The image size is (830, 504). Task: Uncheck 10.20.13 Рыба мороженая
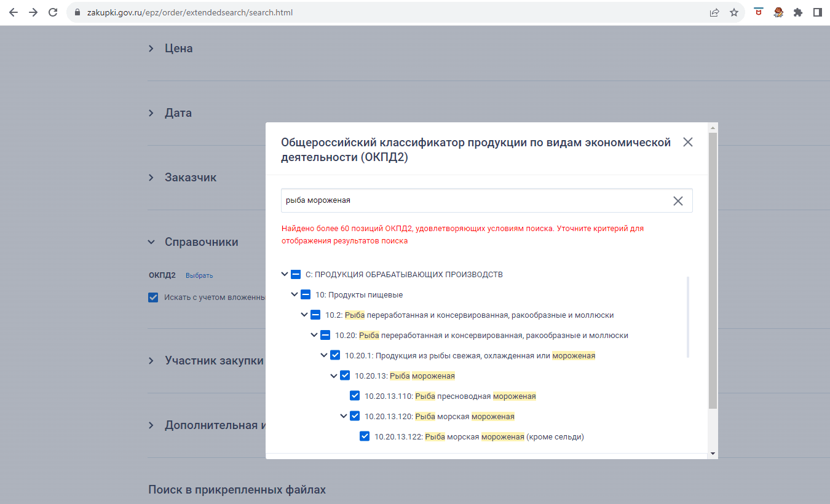pos(345,376)
